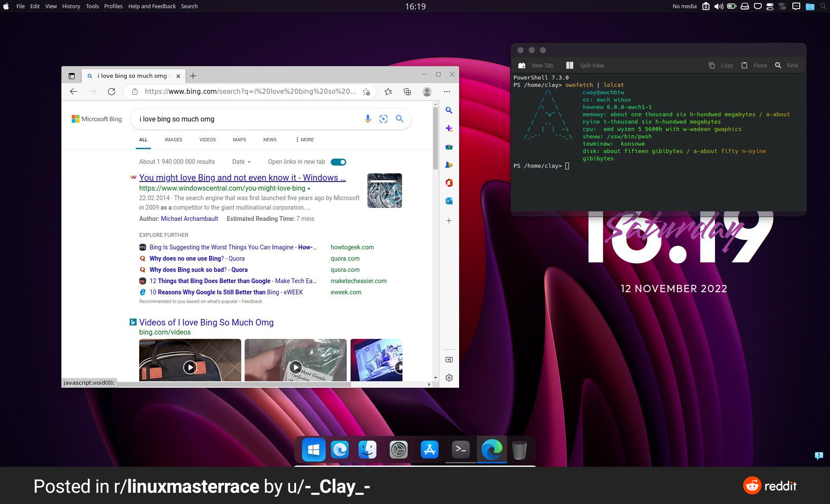Screen dimensions: 830x504
Task: Open the Edge profile avatar
Action: click(x=427, y=92)
